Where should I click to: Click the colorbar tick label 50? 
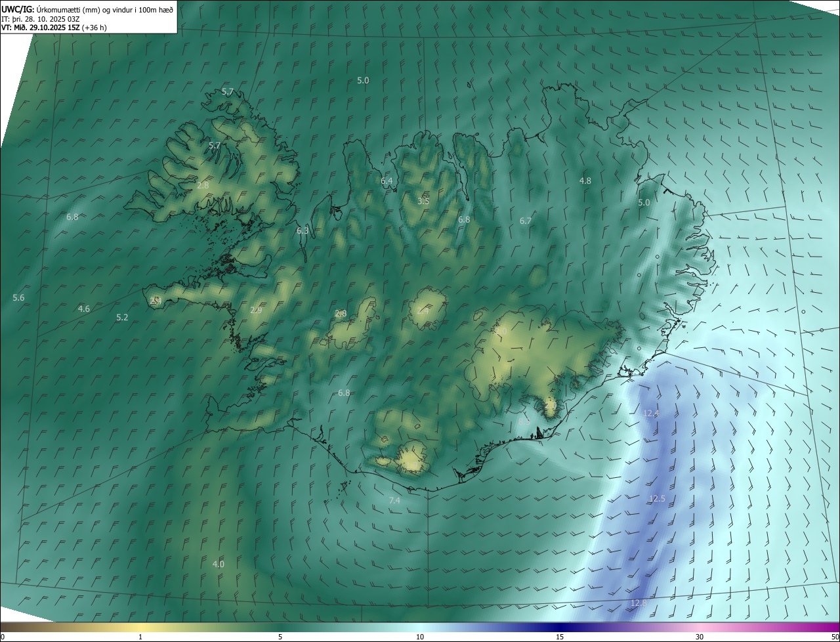pyautogui.click(x=835, y=637)
